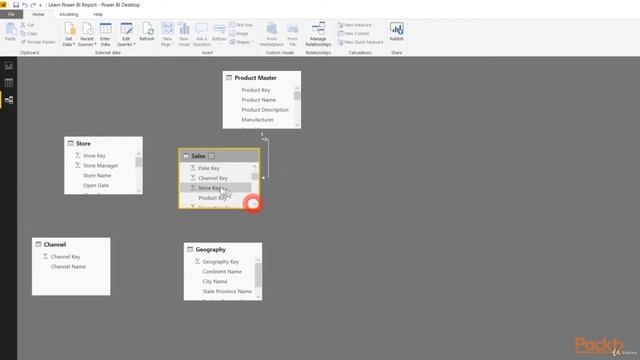Click the Cut command
Screen dimensions: 640x360
click(x=27, y=25)
